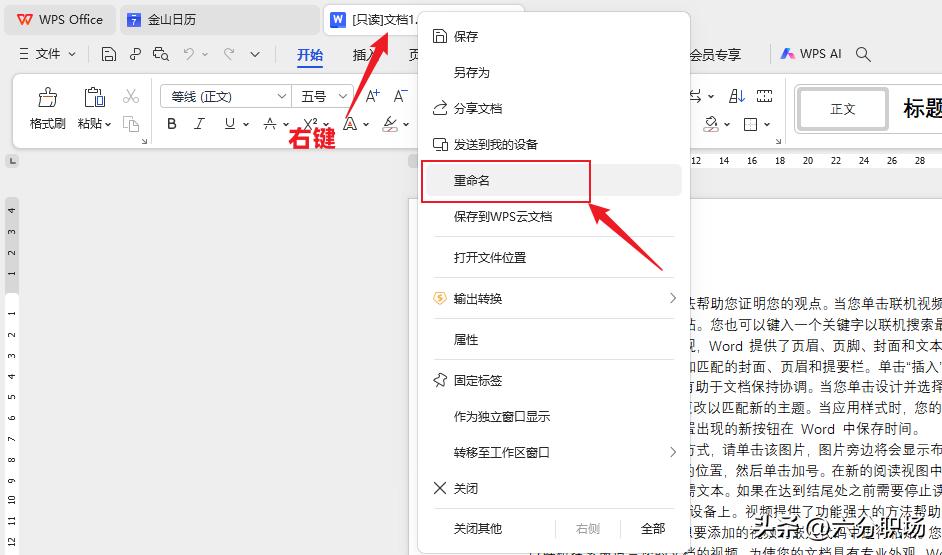
Task: Click the Save icon in quick access toolbar
Action: 109,55
